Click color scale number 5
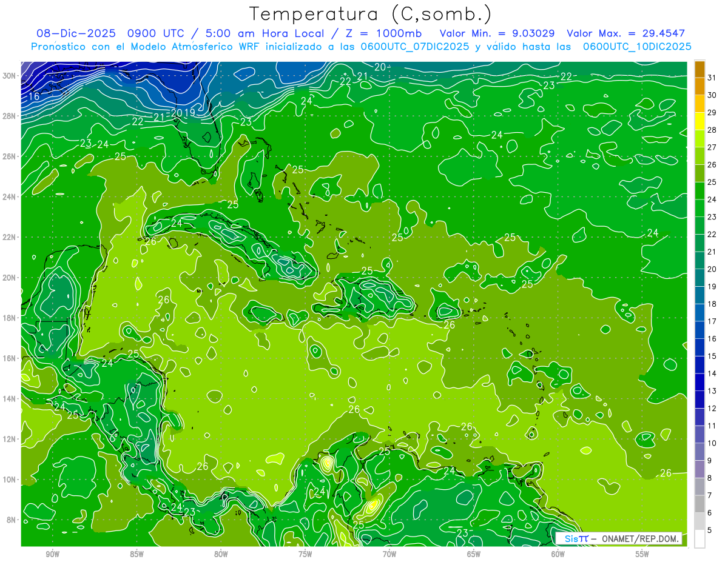The height and width of the screenshot is (562, 728). tap(710, 530)
